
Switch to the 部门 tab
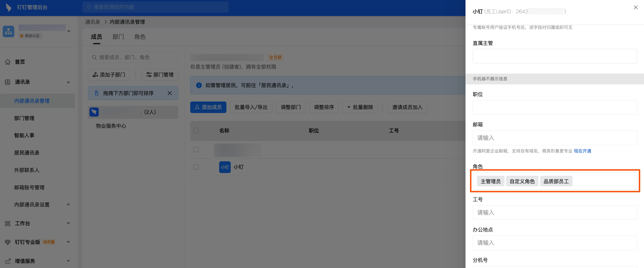(x=118, y=37)
